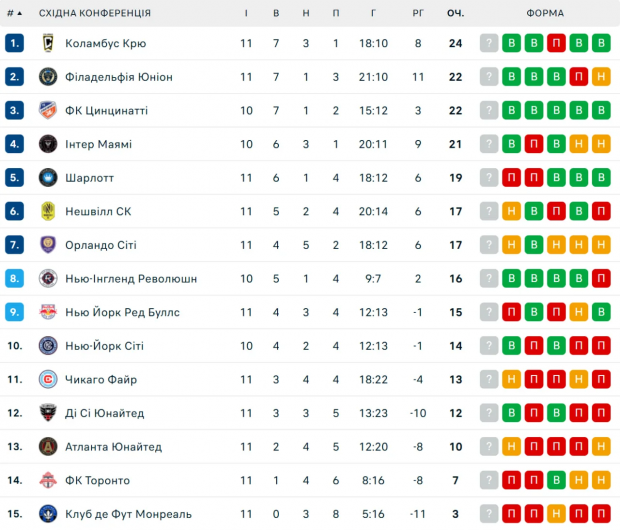Viewport: 620px width, 530px height.
Task: Click the СХІДНА КОНФЕРЕНЦІЯ header
Action: coord(95,13)
